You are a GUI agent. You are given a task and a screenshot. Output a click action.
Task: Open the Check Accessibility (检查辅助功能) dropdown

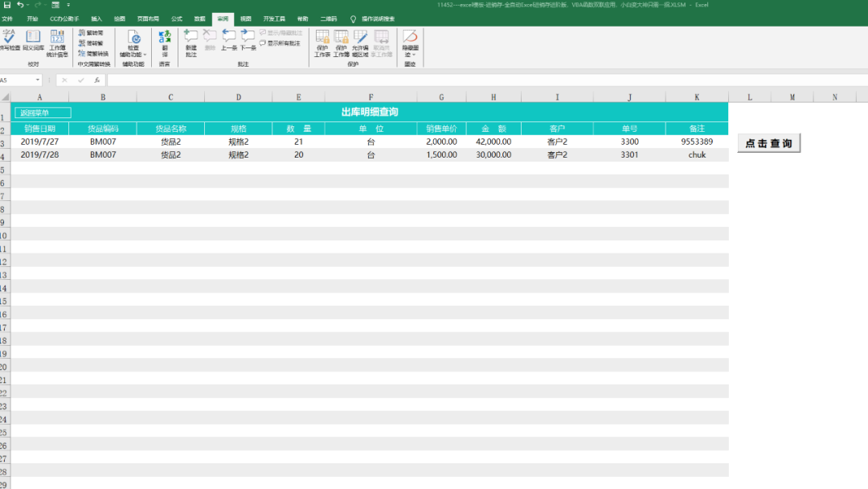pos(133,43)
